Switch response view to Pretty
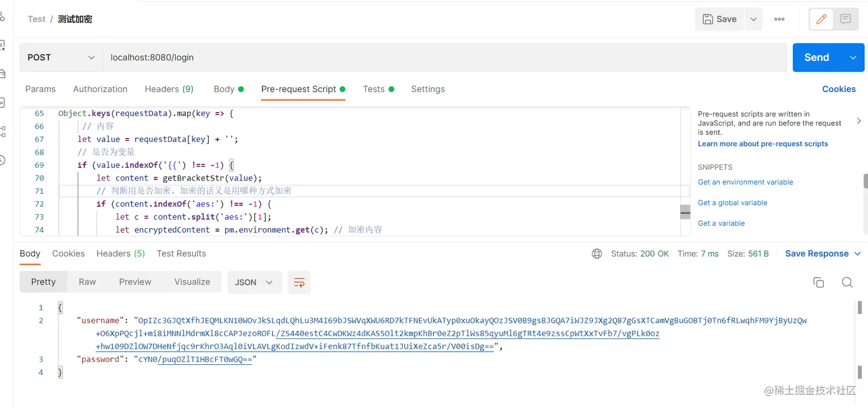Viewport: 868px width, 408px height. click(44, 282)
